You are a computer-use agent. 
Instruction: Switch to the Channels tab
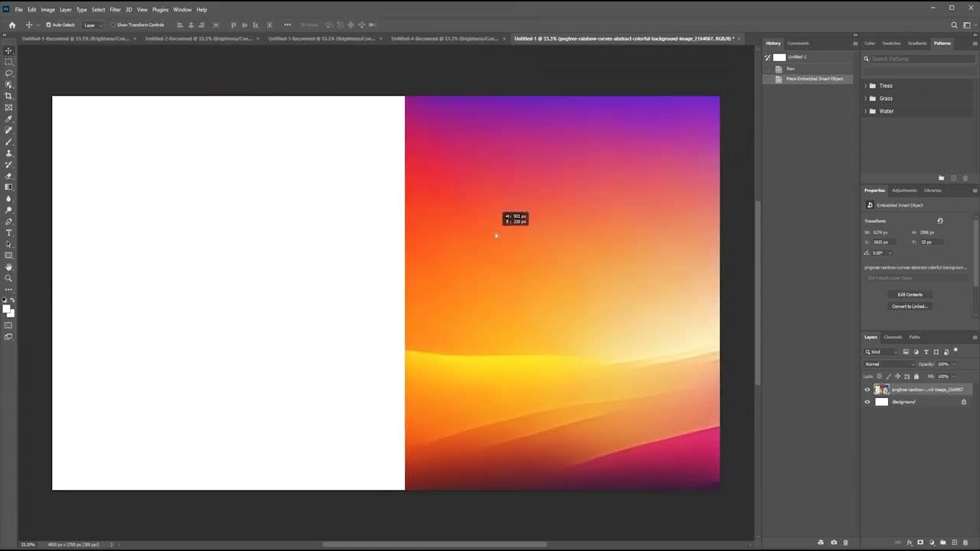coord(893,337)
